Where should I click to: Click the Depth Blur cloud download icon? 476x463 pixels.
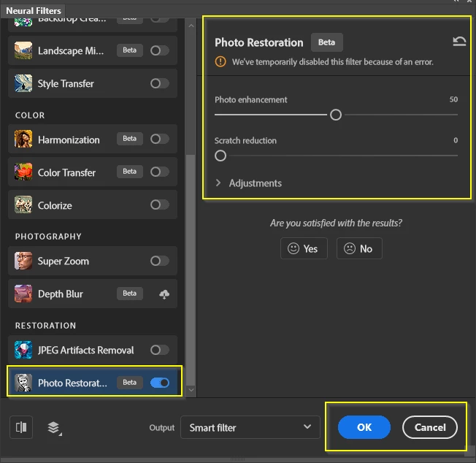pyautogui.click(x=164, y=294)
